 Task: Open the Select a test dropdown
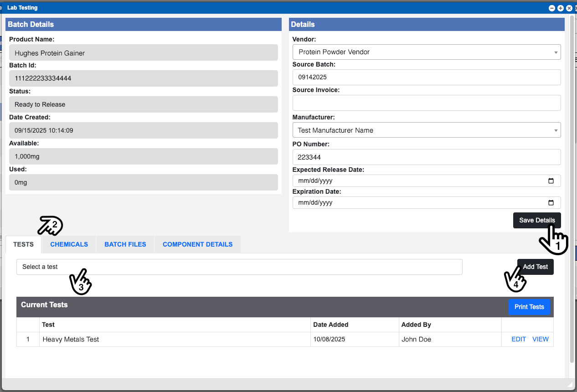[x=239, y=267]
